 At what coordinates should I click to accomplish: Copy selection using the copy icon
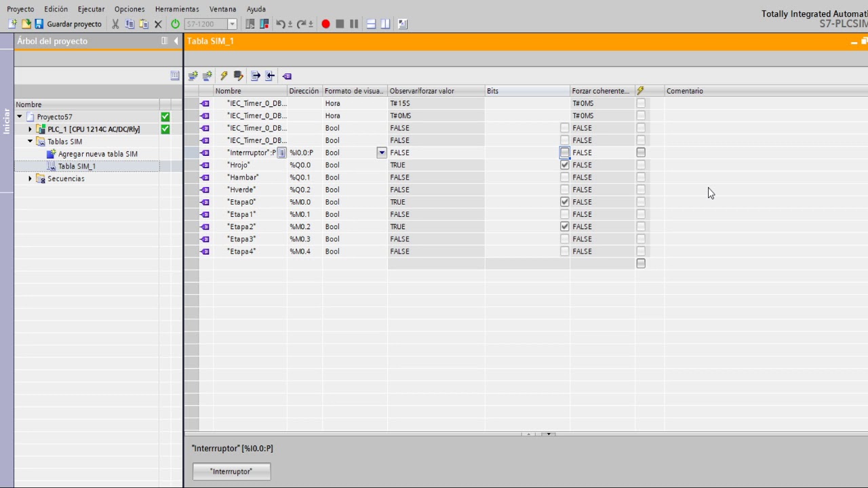tap(130, 24)
